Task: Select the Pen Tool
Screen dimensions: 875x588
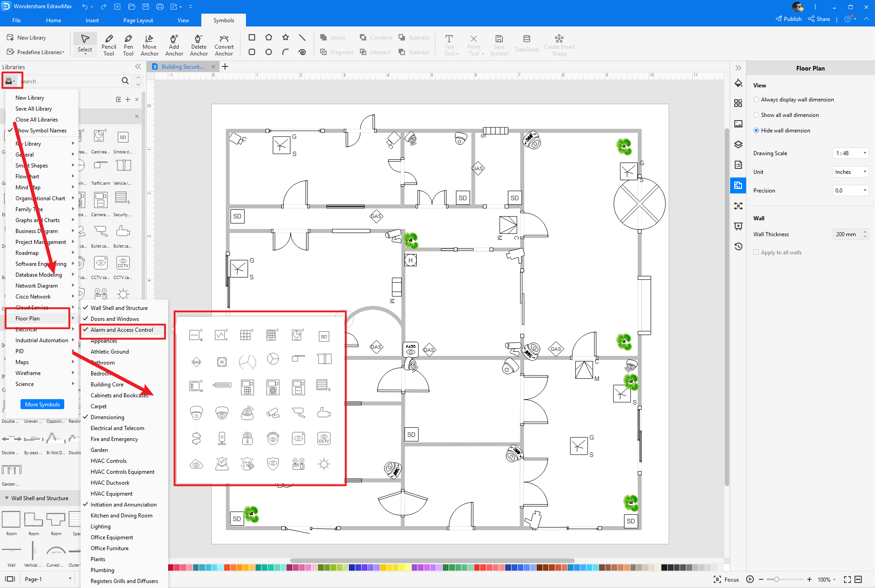Action: click(x=128, y=45)
